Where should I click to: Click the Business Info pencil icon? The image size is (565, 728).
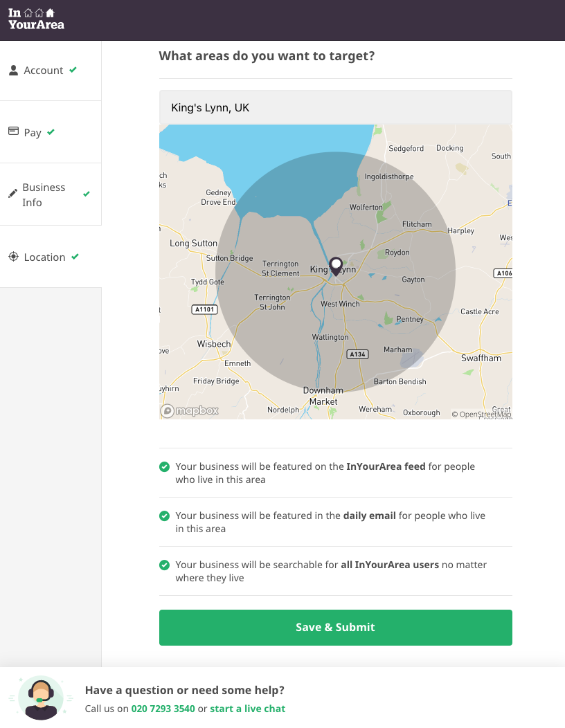tap(12, 194)
